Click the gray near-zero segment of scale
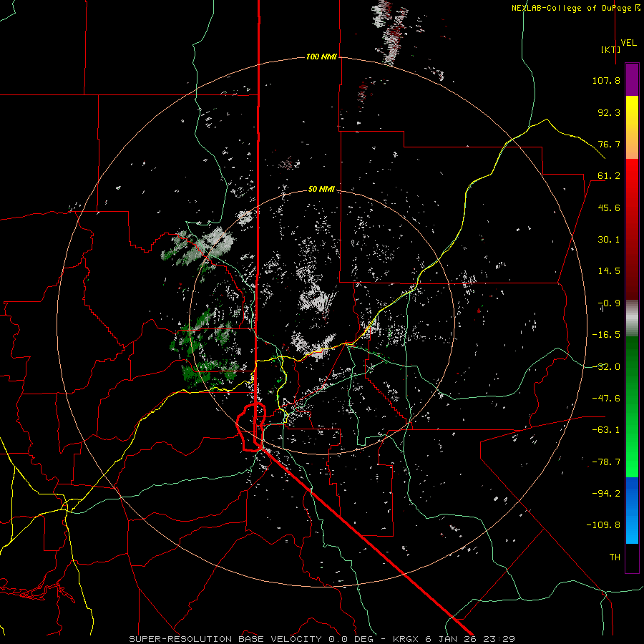Screen dimensions: 644x644 pyautogui.click(x=632, y=318)
